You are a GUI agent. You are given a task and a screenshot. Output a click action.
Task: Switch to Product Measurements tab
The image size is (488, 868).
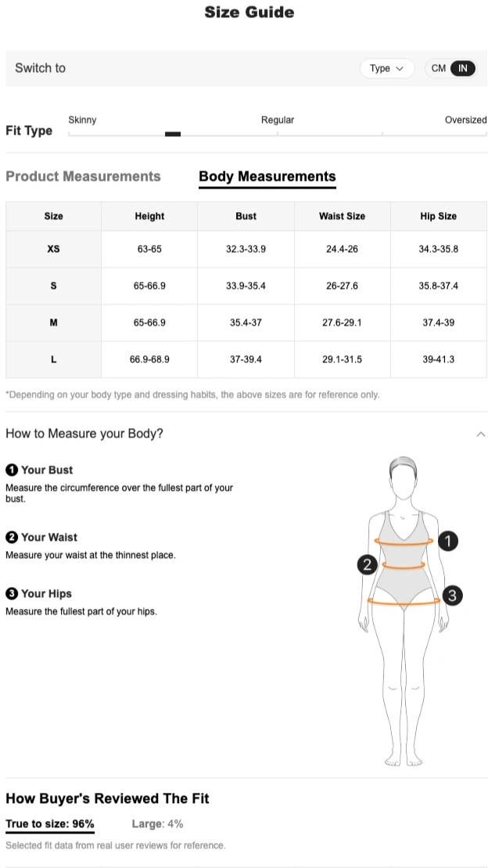pyautogui.click(x=83, y=177)
